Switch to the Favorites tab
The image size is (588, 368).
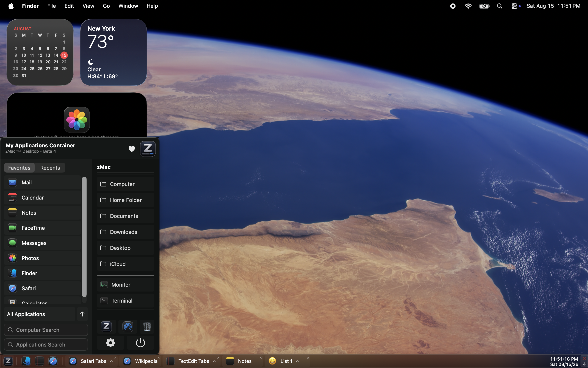coord(19,168)
